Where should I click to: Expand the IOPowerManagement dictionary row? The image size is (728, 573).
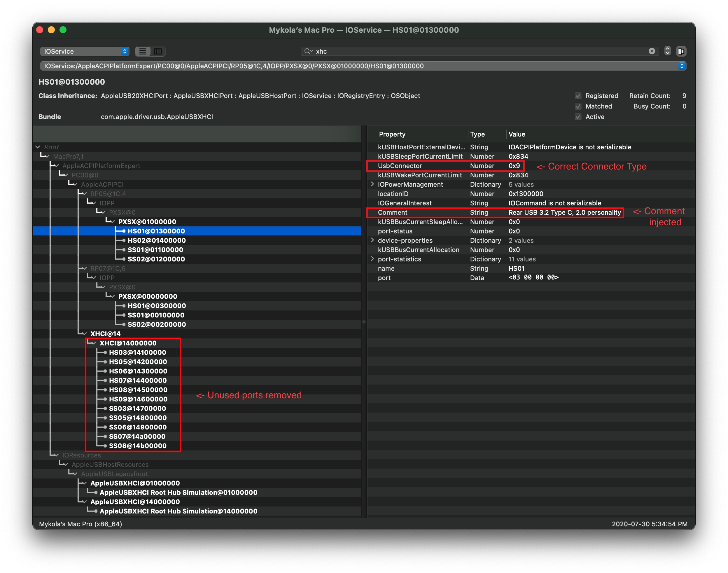pyautogui.click(x=372, y=184)
